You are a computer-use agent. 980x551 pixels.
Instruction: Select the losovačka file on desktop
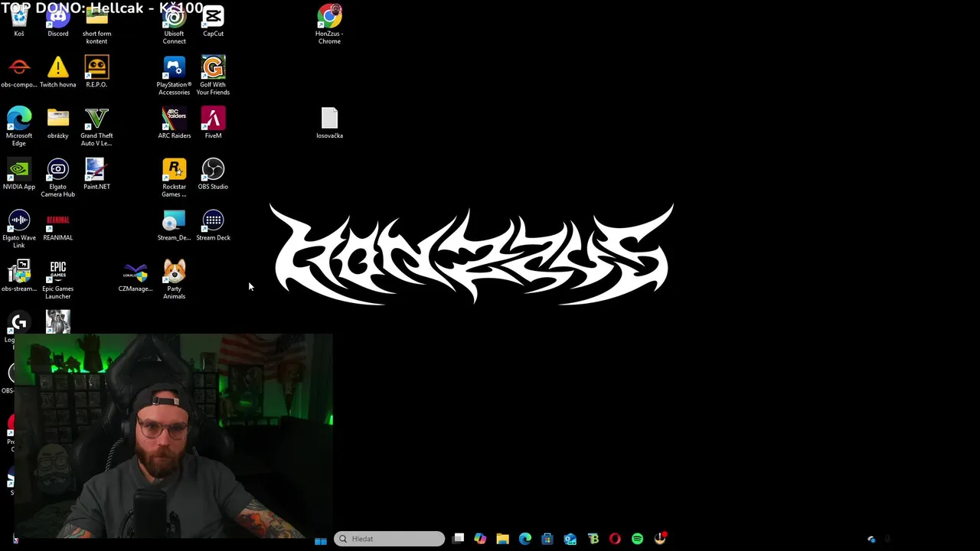pyautogui.click(x=329, y=124)
